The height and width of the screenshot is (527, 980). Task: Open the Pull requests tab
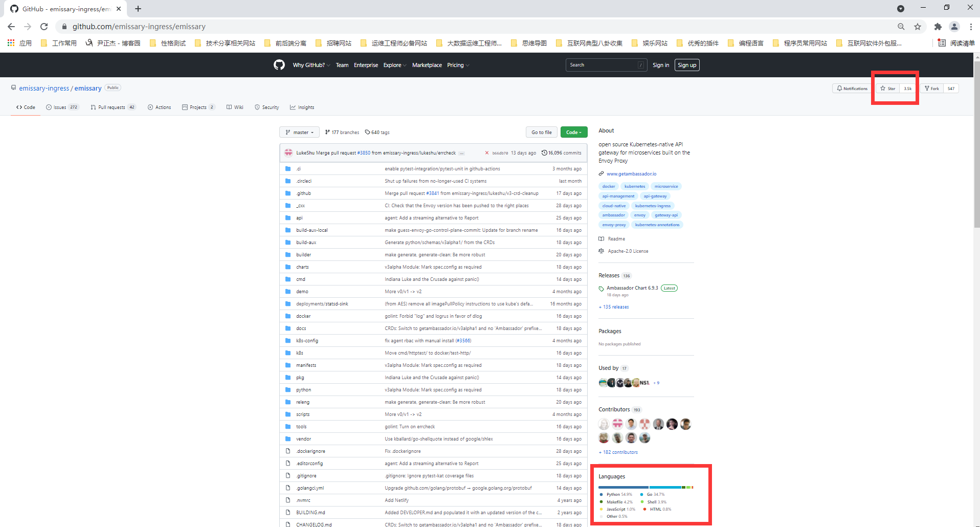[112, 107]
